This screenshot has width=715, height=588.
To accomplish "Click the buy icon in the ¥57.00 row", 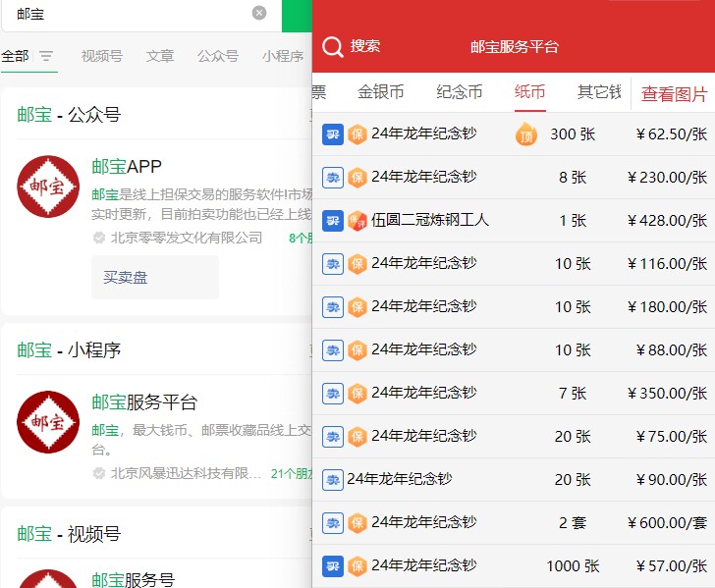I will pyautogui.click(x=333, y=566).
